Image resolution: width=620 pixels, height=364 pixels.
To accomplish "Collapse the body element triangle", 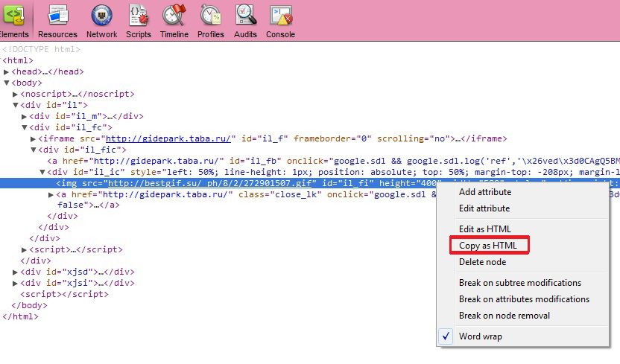I will [x=6, y=83].
